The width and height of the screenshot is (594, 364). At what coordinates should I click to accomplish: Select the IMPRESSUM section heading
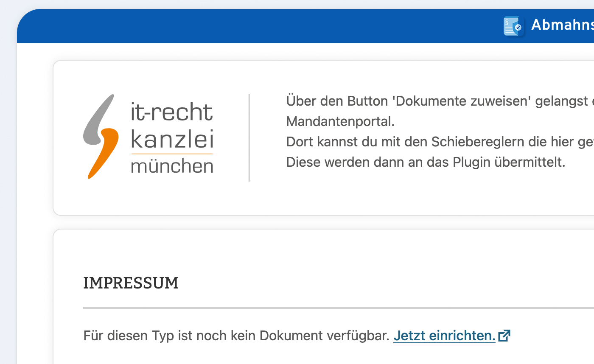click(x=131, y=283)
